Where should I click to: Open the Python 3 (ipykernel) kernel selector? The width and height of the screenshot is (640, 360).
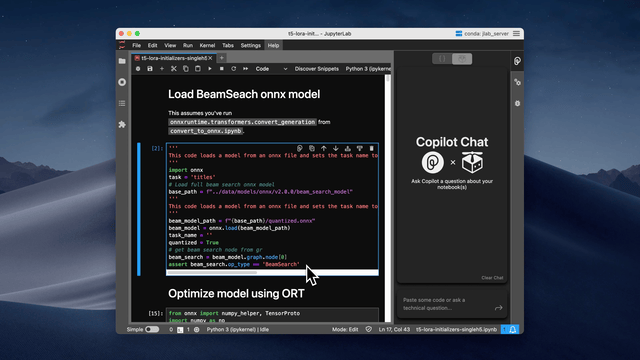pyautogui.click(x=368, y=69)
